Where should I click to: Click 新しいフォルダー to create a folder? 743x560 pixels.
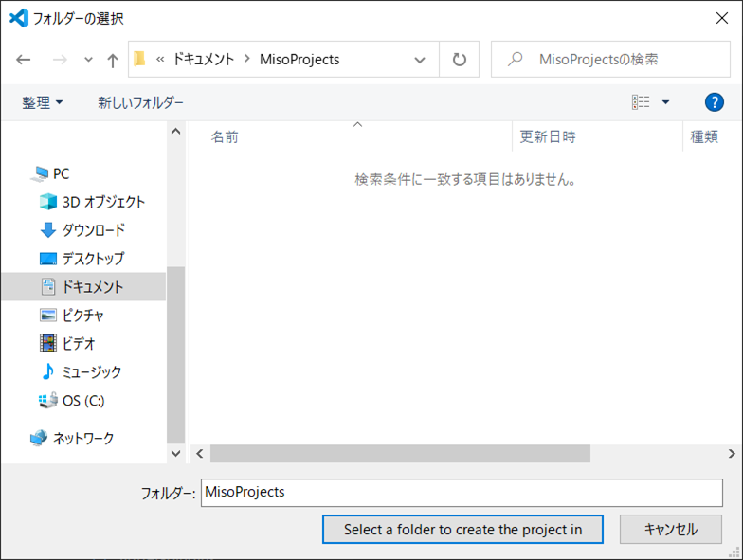point(140,102)
